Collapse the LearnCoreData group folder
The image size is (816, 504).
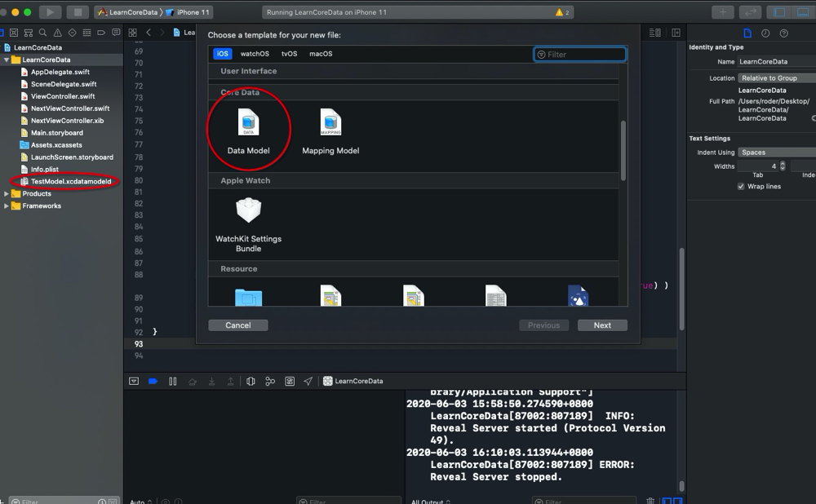pyautogui.click(x=7, y=60)
